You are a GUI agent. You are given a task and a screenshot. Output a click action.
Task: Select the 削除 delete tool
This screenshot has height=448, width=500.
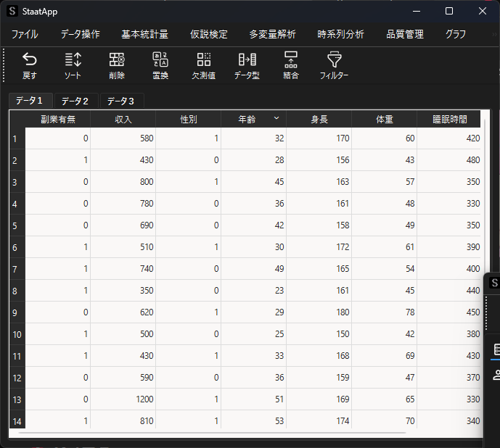click(117, 60)
